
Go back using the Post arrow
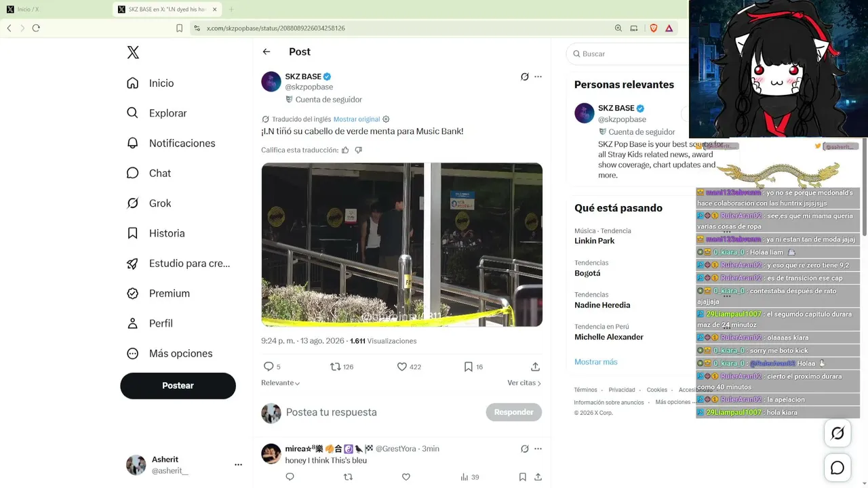267,52
